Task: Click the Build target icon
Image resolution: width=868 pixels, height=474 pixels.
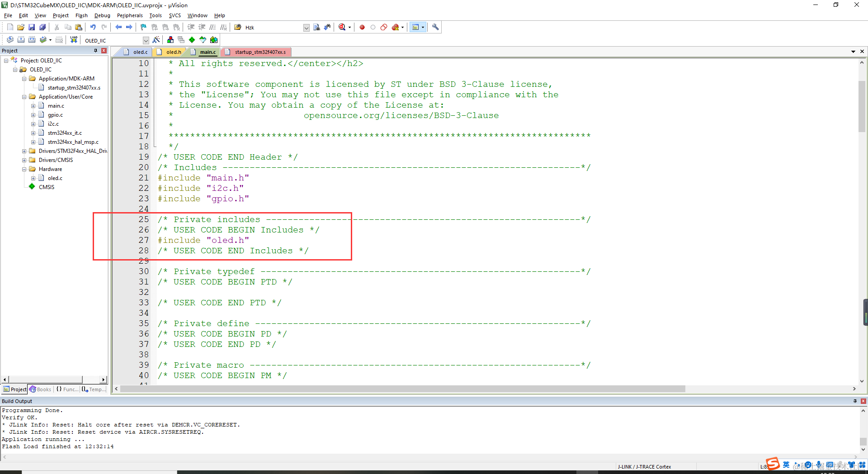Action: click(21, 40)
